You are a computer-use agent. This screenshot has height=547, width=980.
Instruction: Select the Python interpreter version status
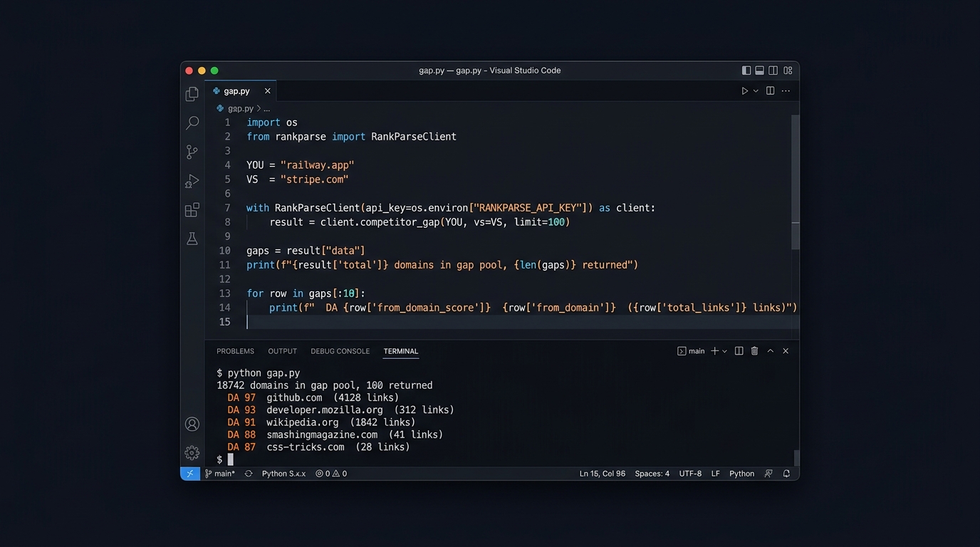tap(283, 474)
